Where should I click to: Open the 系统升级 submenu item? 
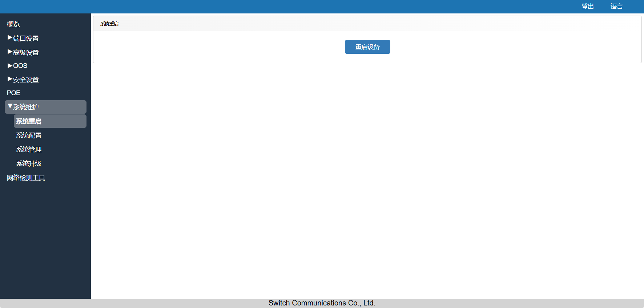[29, 164]
